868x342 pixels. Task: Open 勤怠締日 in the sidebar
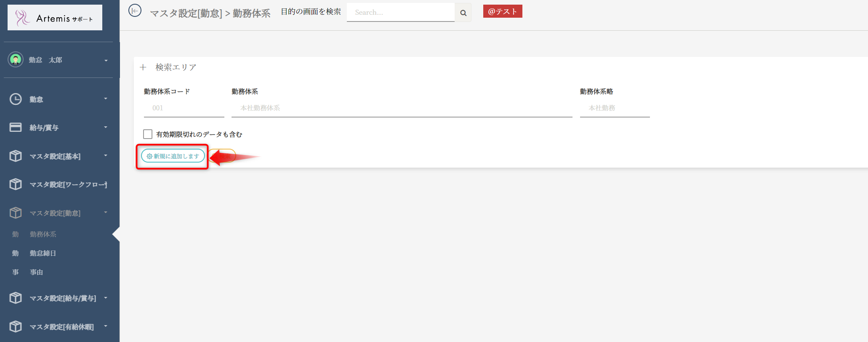click(x=43, y=253)
